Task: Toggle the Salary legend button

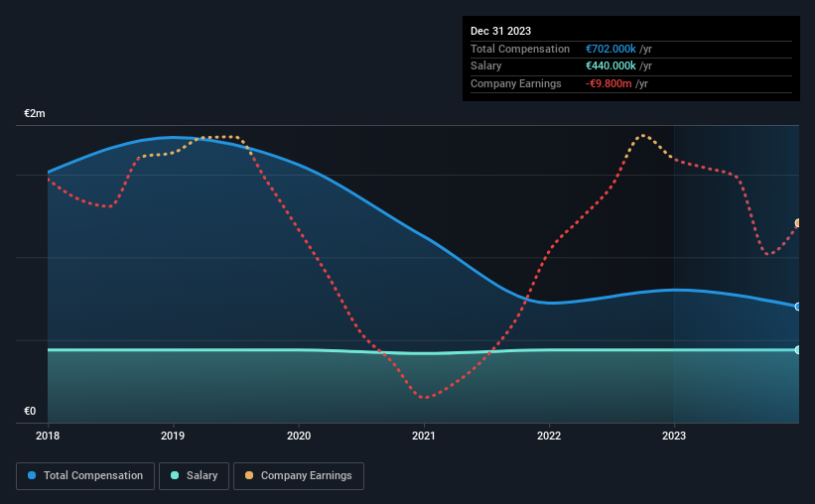Action: click(194, 476)
